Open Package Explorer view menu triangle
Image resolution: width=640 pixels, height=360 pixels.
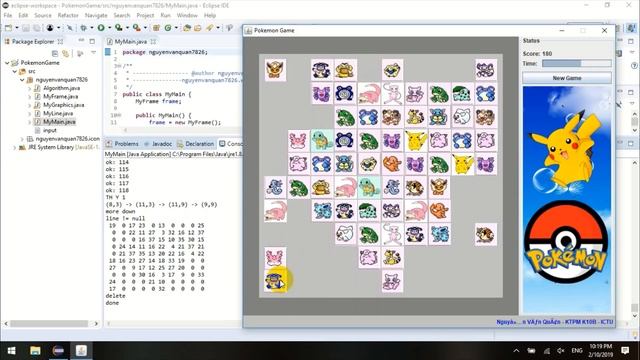(93, 53)
